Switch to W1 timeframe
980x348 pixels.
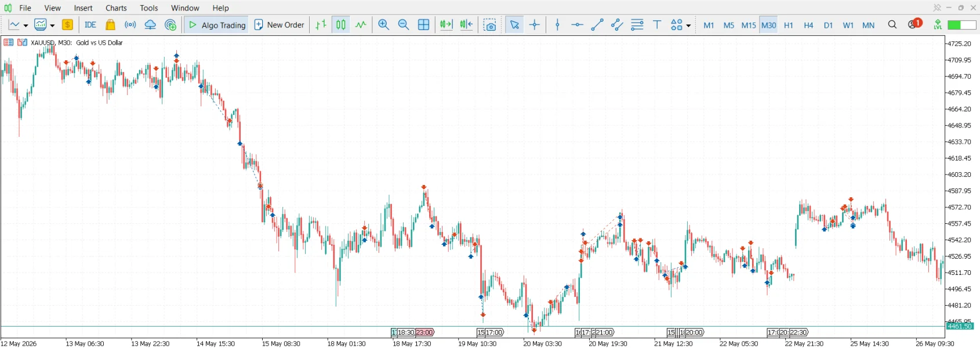pos(848,25)
